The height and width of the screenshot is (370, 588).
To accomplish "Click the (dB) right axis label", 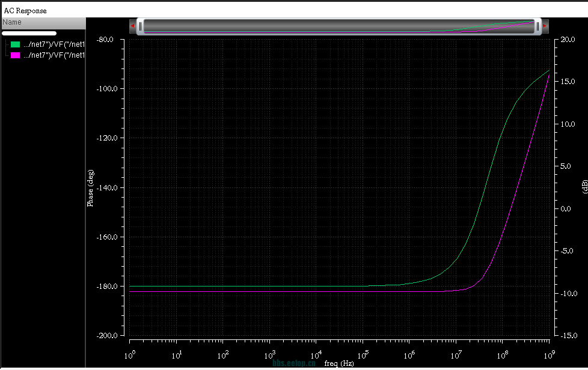I will coord(584,186).
